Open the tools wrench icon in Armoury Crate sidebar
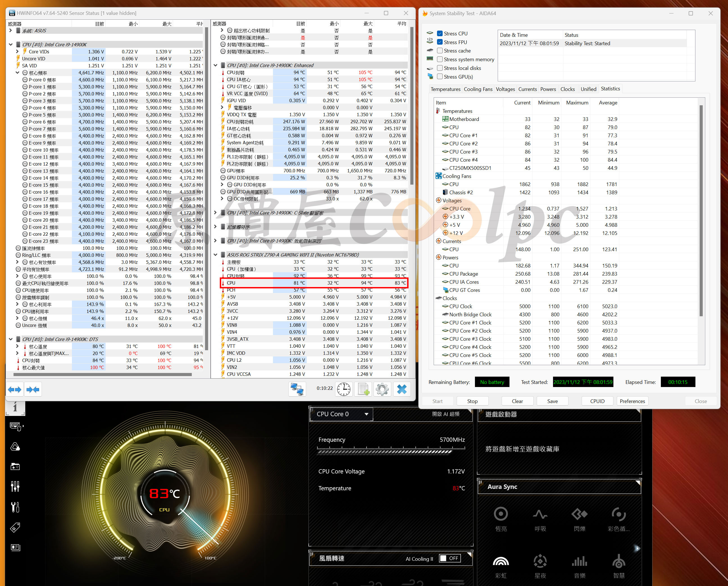 point(15,507)
